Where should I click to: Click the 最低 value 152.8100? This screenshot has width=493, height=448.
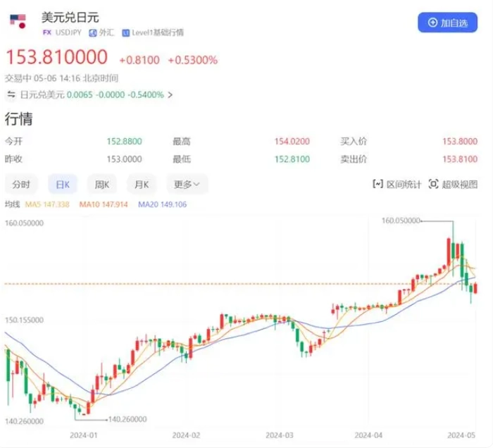pos(292,159)
